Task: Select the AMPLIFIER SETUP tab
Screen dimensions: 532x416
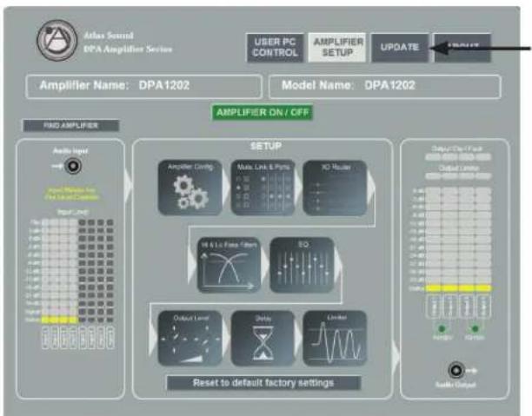Action: [x=337, y=48]
